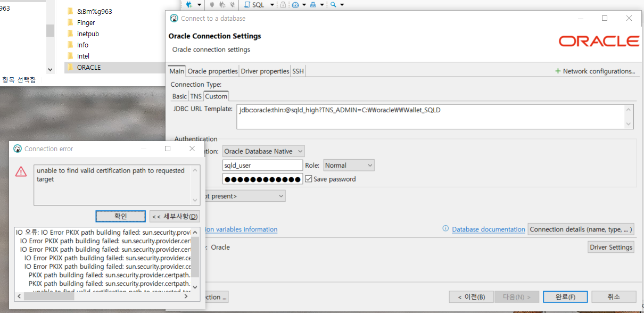Click the sqld_user username field
Image resolution: width=644 pixels, height=313 pixels.
(x=262, y=166)
